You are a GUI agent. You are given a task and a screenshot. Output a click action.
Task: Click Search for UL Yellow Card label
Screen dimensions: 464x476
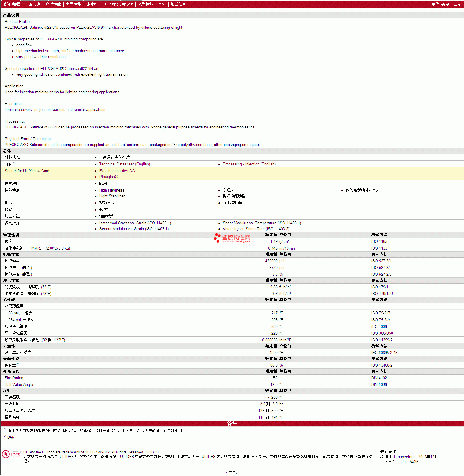[x=27, y=171]
